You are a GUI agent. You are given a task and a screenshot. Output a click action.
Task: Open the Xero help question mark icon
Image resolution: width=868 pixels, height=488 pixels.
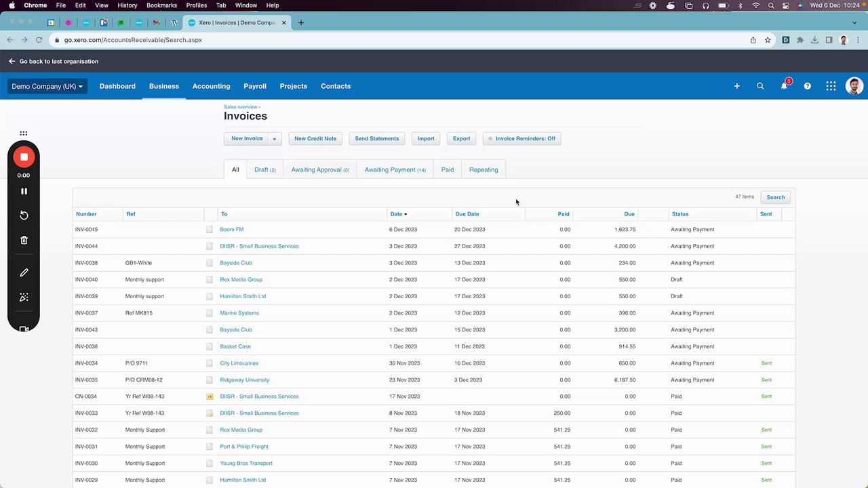coord(807,86)
